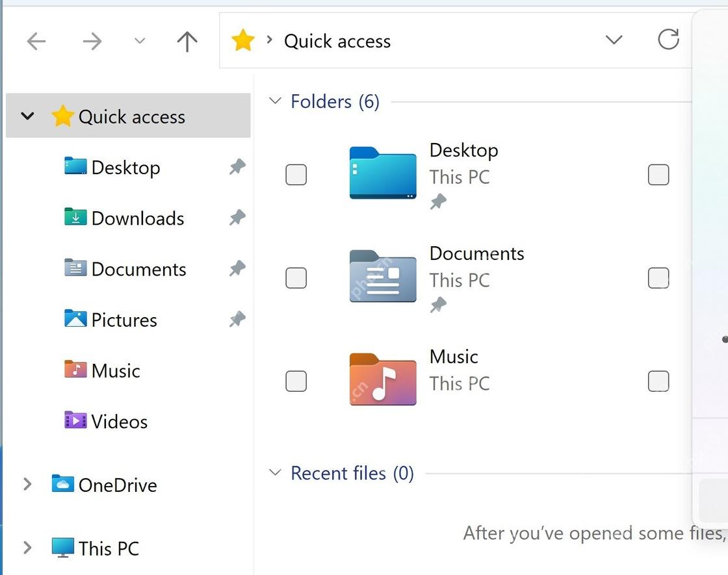Click the Music folder name in content

coord(454,357)
